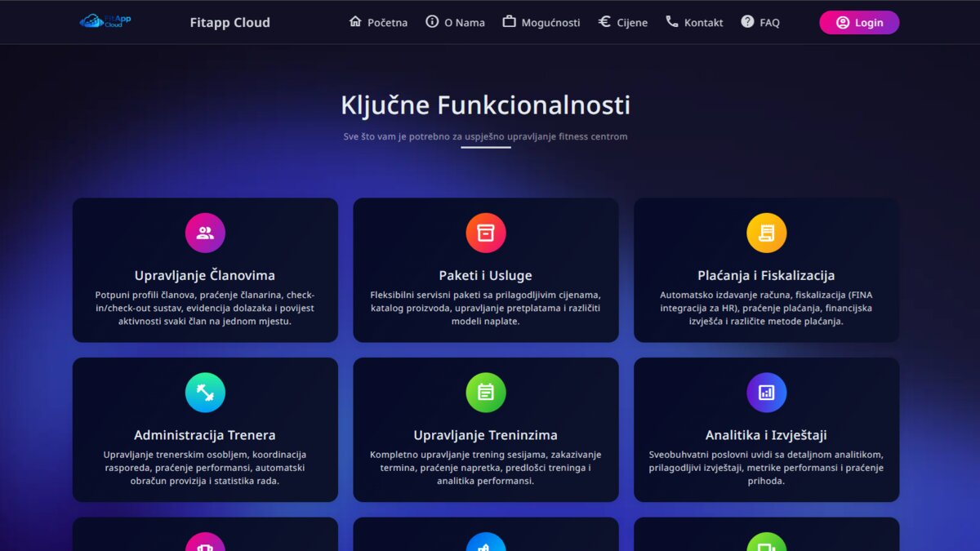Image resolution: width=980 pixels, height=551 pixels.
Task: Click the description starting Upravljanje trenerskim osobljem
Action: (x=205, y=468)
